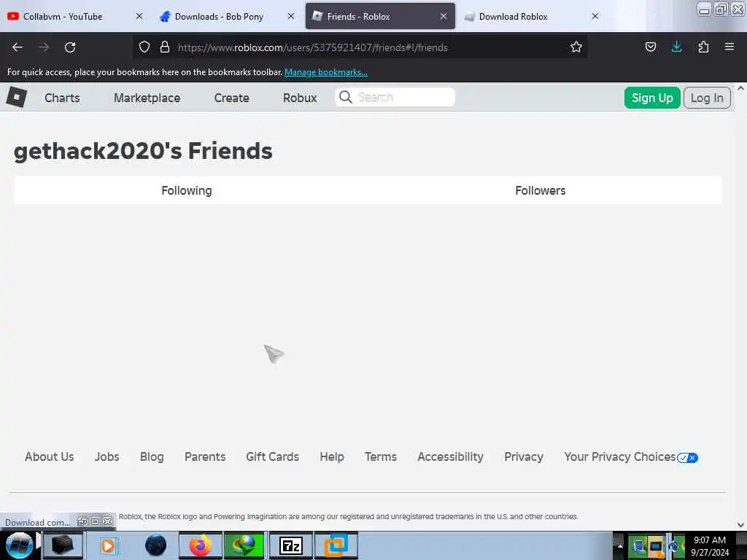The image size is (747, 560).
Task: Open the Windows Start orb
Action: 19,545
